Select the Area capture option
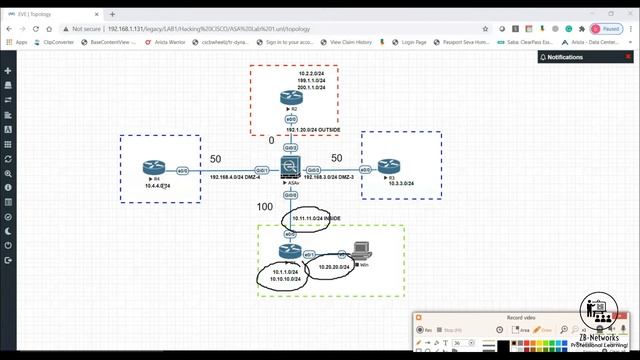The height and width of the screenshot is (360, 640). 520,330
